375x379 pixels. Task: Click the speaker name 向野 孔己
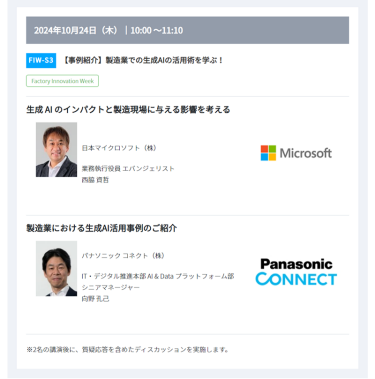95,299
